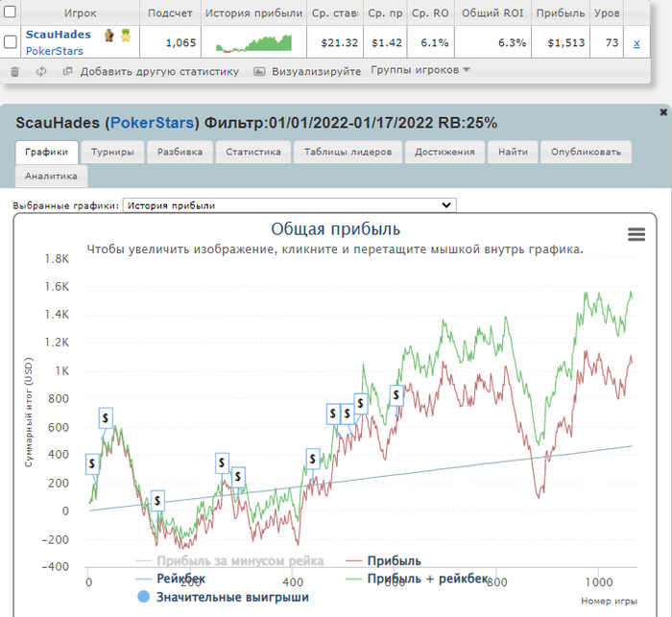Click the $ marker near game 440
The width and height of the screenshot is (672, 617).
point(313,460)
